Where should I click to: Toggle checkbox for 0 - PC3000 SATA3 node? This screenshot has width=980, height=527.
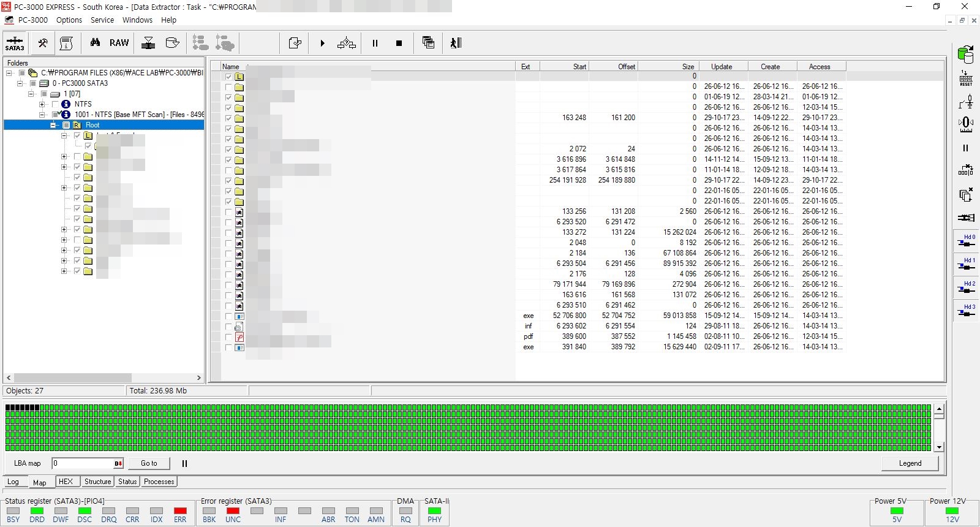[33, 83]
